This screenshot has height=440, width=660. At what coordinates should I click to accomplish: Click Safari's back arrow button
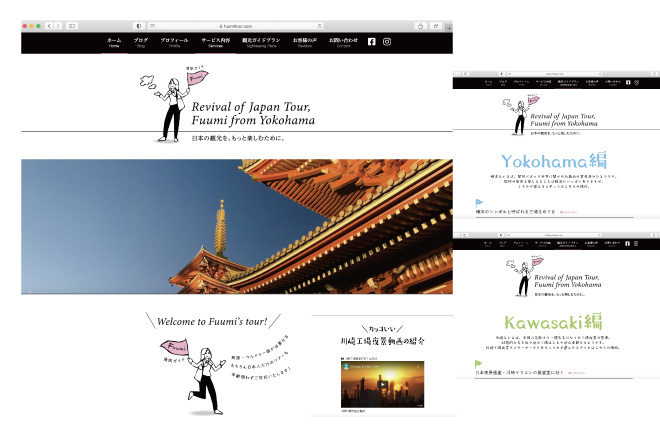(48, 25)
